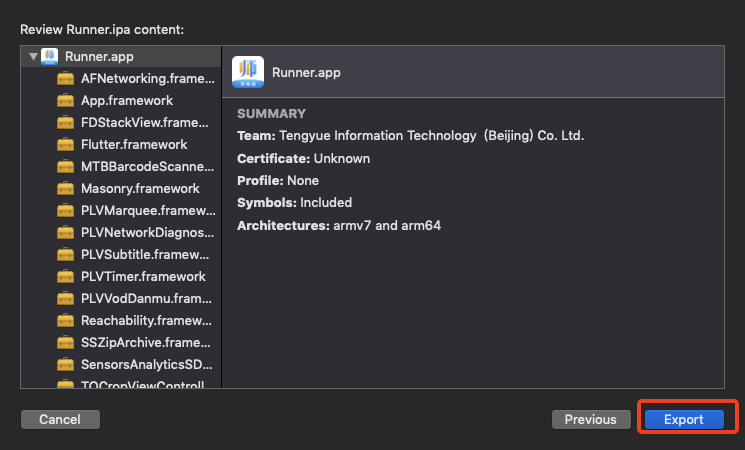Select MTBBarcodeScanne... row text
This screenshot has width=745, height=450.
click(x=147, y=166)
